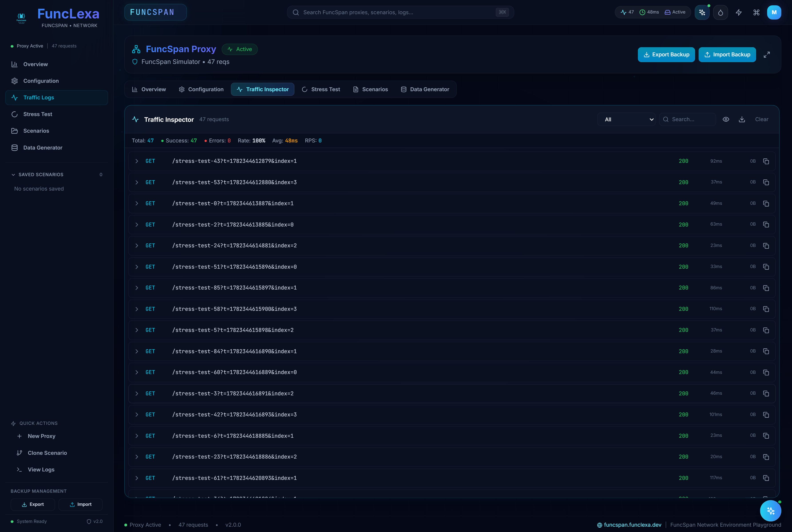
Task: Copy the stress-test-24 request row
Action: [766, 246]
